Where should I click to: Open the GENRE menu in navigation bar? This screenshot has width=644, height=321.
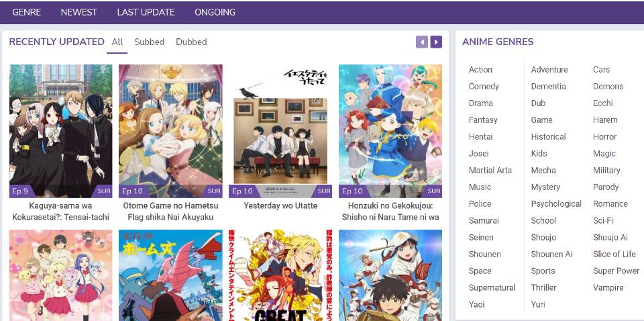click(26, 12)
